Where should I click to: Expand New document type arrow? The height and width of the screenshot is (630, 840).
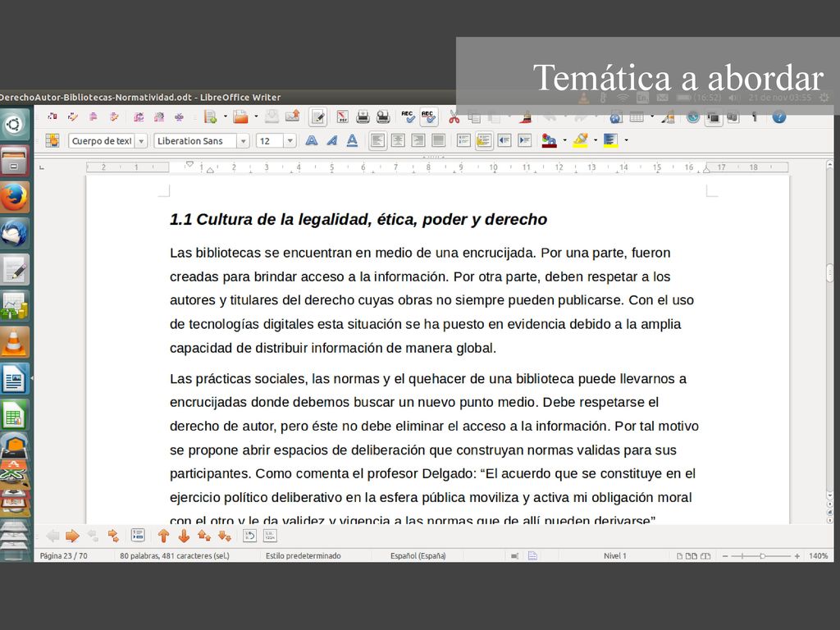225,116
